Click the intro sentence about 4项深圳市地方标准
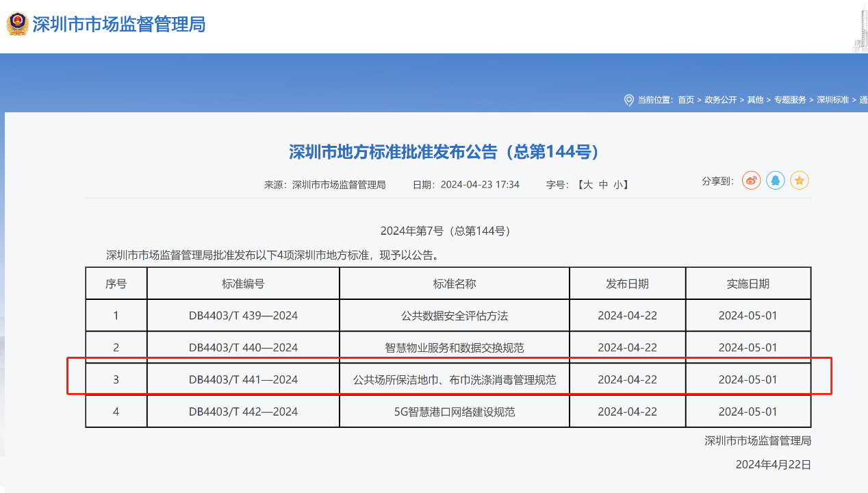The image size is (868, 493). tap(272, 255)
